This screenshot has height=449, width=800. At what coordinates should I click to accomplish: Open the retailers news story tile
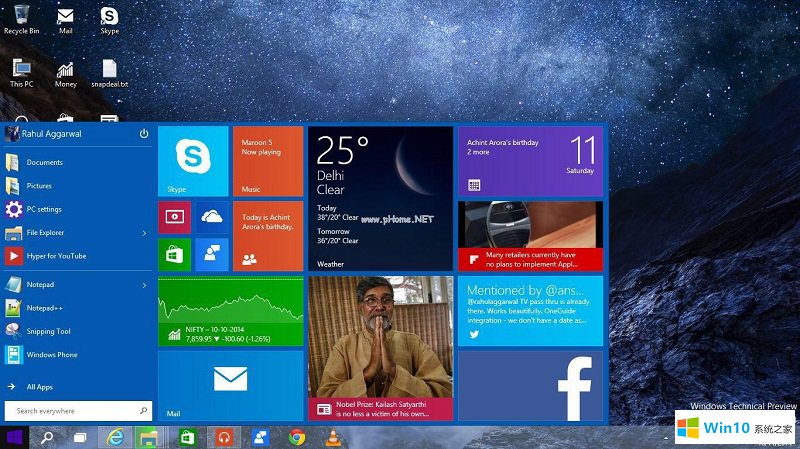click(x=530, y=236)
